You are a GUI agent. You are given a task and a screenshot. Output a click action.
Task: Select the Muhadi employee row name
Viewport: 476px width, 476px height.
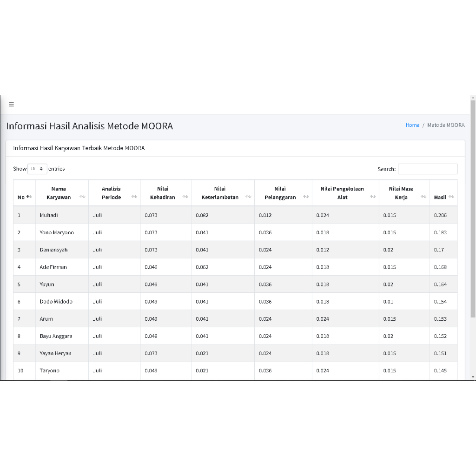click(x=49, y=215)
